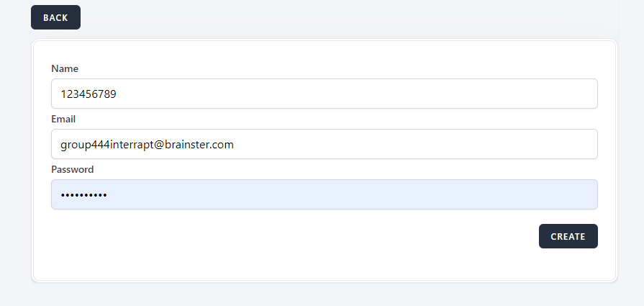Viewport: 644px width, 306px height.
Task: Click the Email field label
Action: pos(63,119)
